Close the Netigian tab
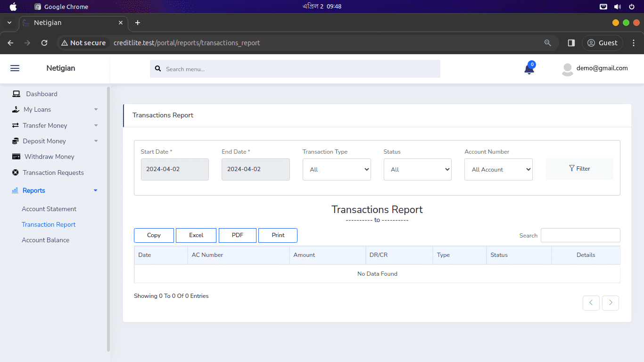644x362 pixels. [121, 23]
